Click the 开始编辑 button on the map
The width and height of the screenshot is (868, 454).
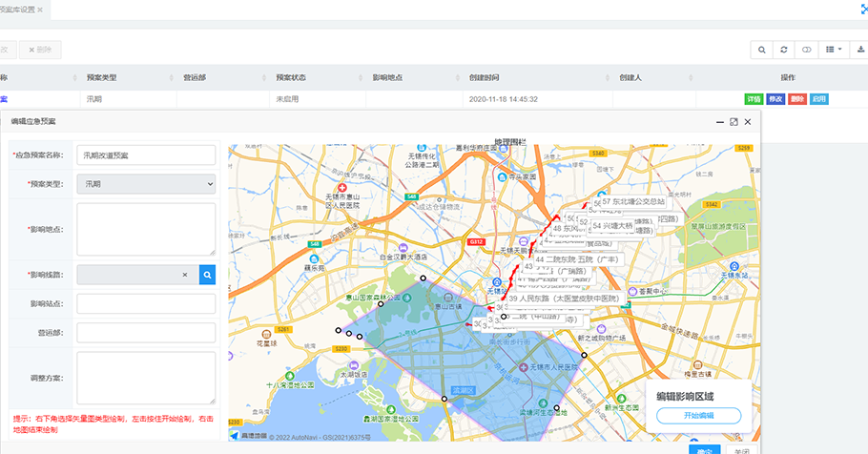point(698,416)
